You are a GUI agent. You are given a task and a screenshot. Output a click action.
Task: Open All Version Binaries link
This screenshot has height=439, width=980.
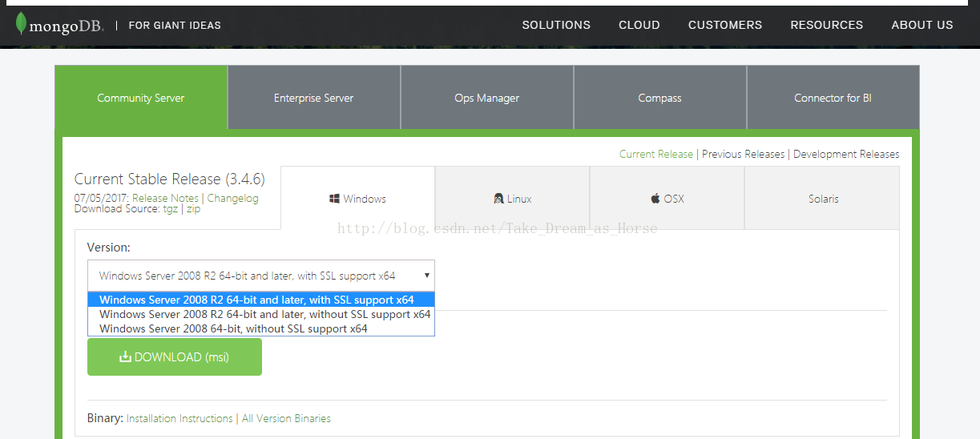coord(286,418)
